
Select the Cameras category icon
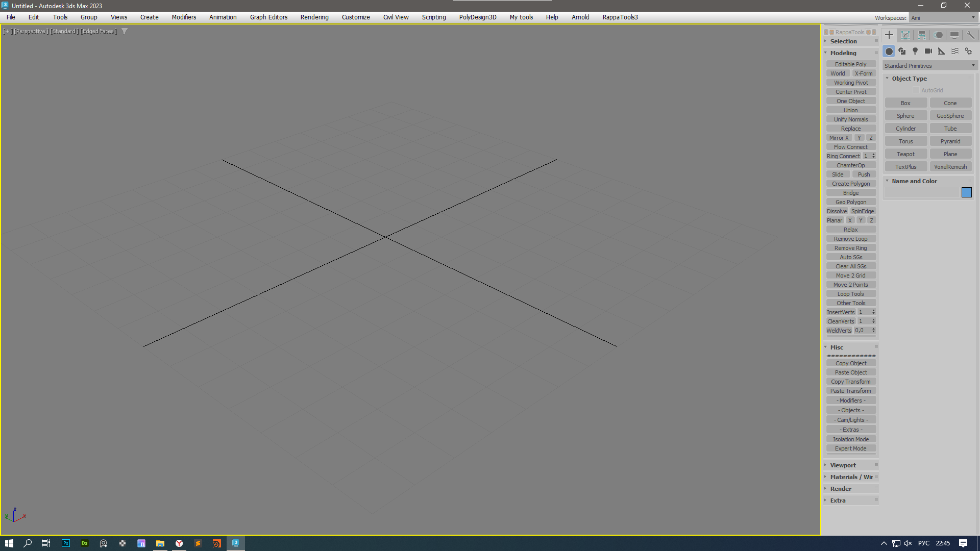click(x=928, y=52)
